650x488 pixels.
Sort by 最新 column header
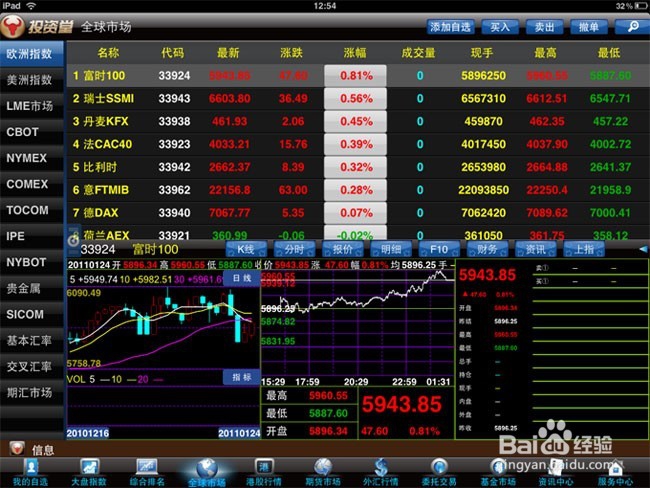(x=228, y=53)
